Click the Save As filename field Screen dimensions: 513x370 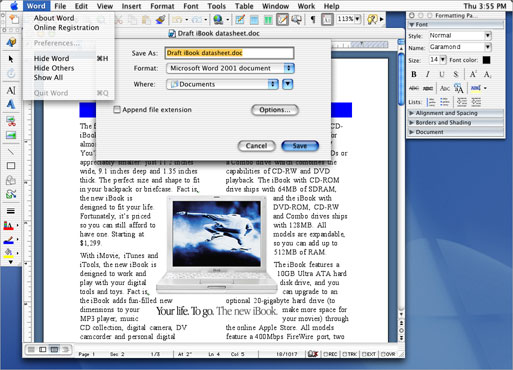tap(229, 53)
